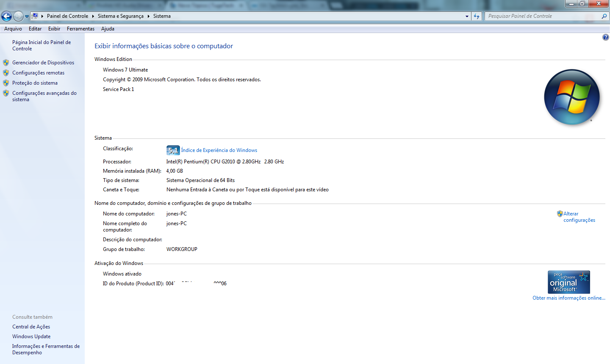Screen dimensions: 610x364
Task: Click the shield icon beside Gerenciador de Dispositivos
Action: tap(6, 63)
